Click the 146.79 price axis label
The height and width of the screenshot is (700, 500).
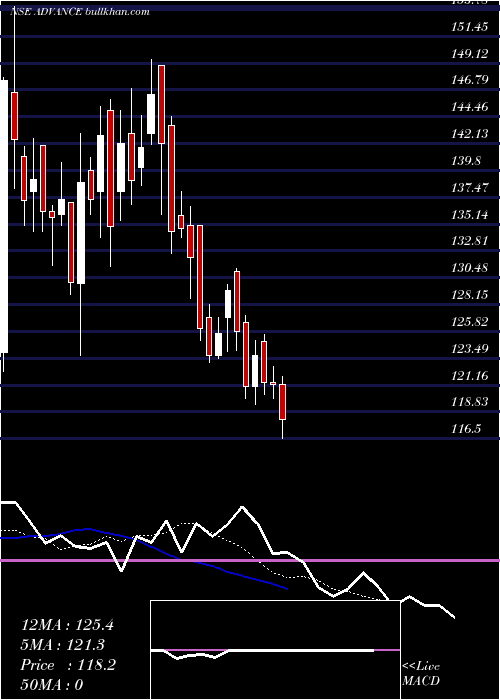tap(469, 80)
